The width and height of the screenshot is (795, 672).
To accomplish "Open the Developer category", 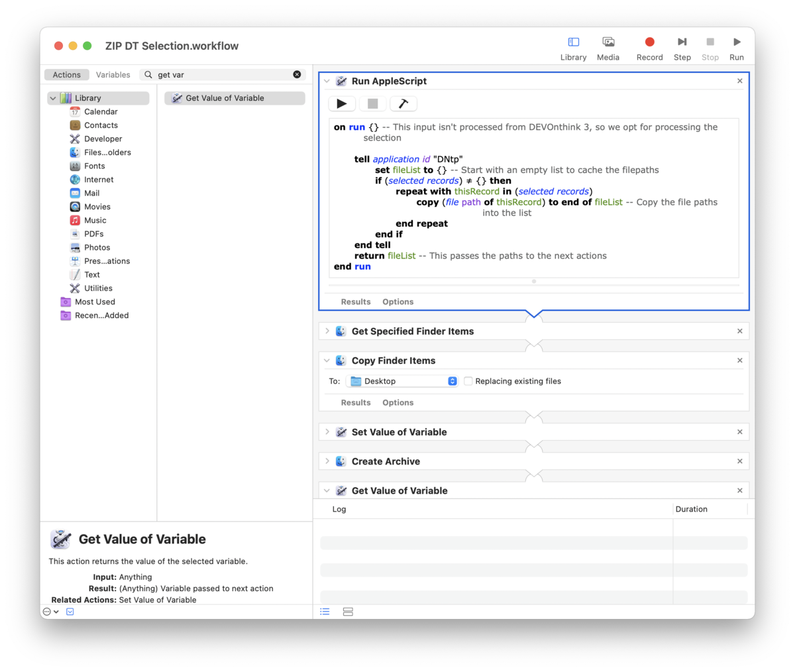I will pos(103,139).
